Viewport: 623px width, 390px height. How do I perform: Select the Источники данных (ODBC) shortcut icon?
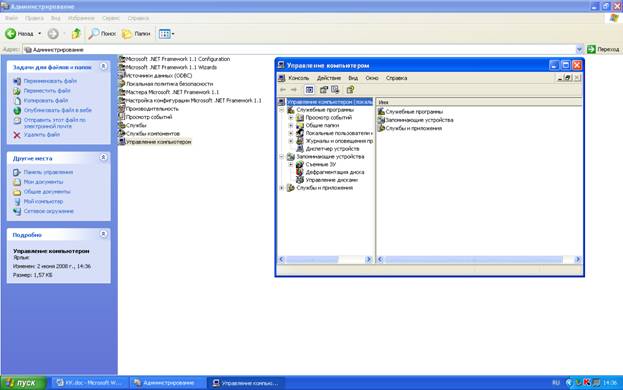point(122,75)
